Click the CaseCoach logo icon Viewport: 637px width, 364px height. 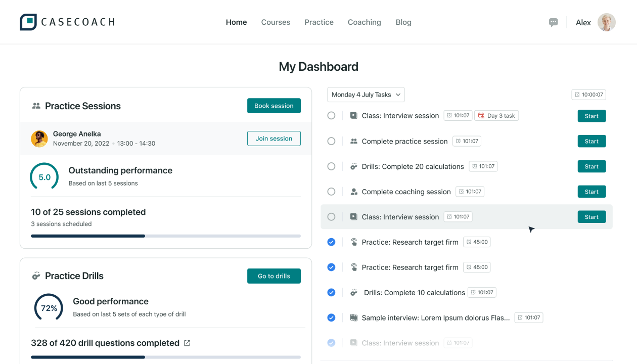[x=28, y=22]
